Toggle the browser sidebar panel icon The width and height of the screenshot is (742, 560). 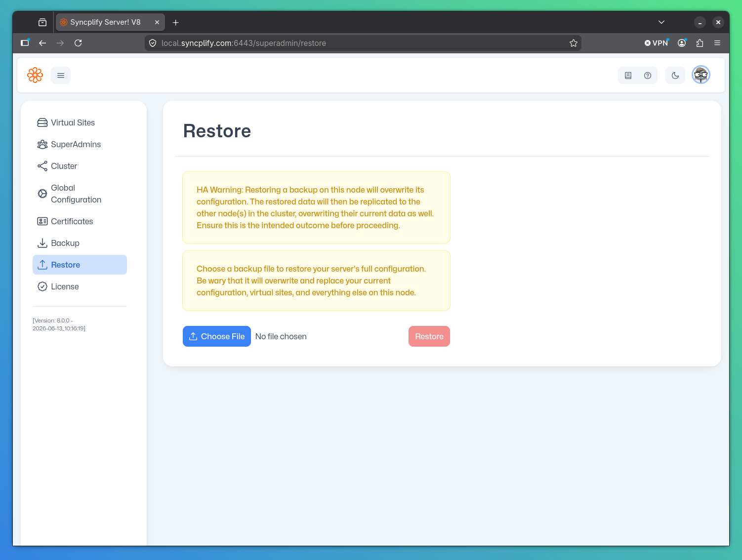pyautogui.click(x=25, y=43)
